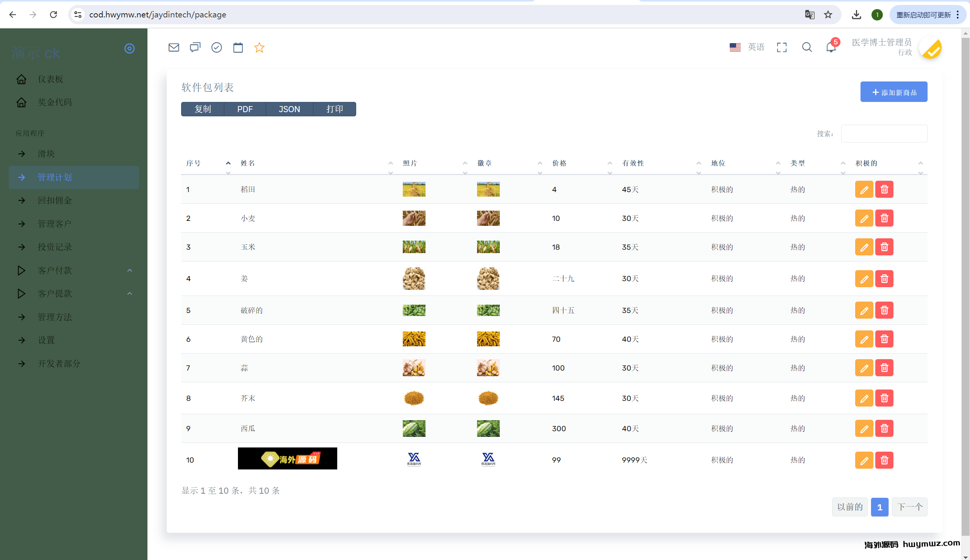Delete row 9 西瓜 with the trash icon
The width and height of the screenshot is (970, 560).
(884, 429)
